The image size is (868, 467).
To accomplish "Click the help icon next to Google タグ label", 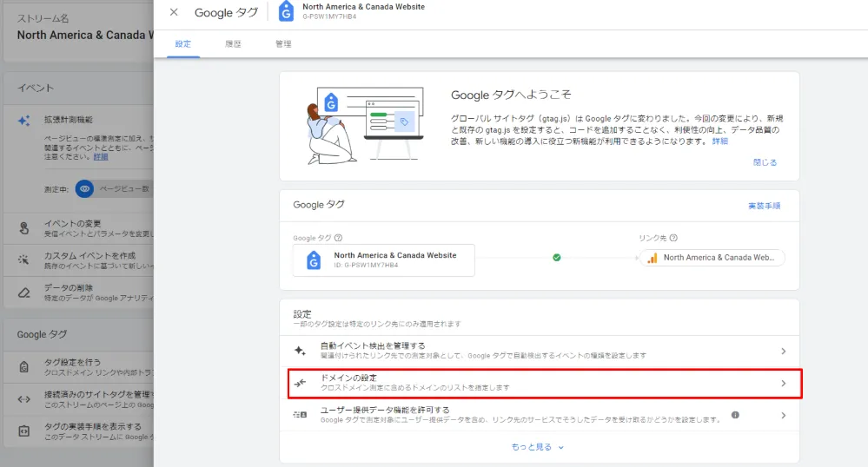I will pyautogui.click(x=338, y=238).
